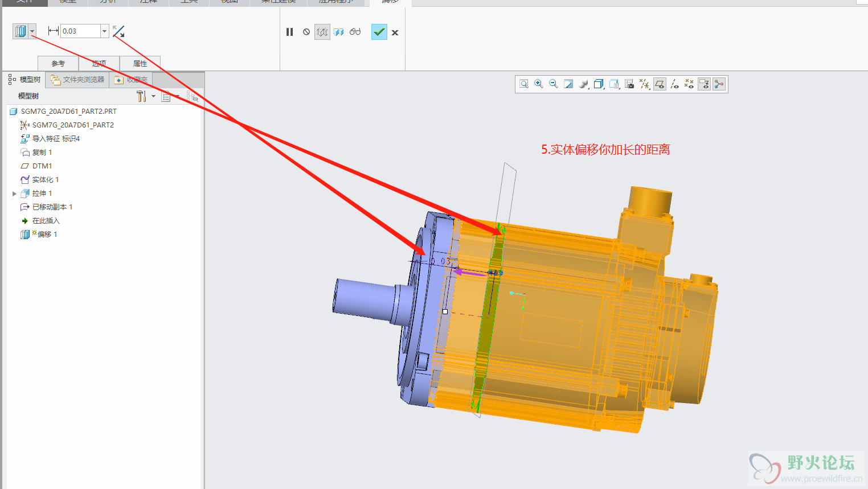
Task: Expand the 拉伸 1 tree node
Action: pyautogui.click(x=14, y=194)
